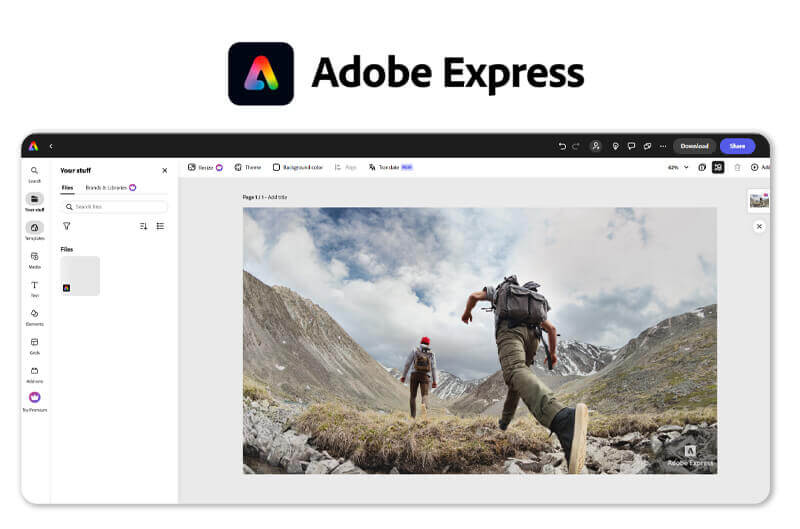This screenshot has height=529, width=800.
Task: Open the zoom level dropdown
Action: [x=678, y=167]
